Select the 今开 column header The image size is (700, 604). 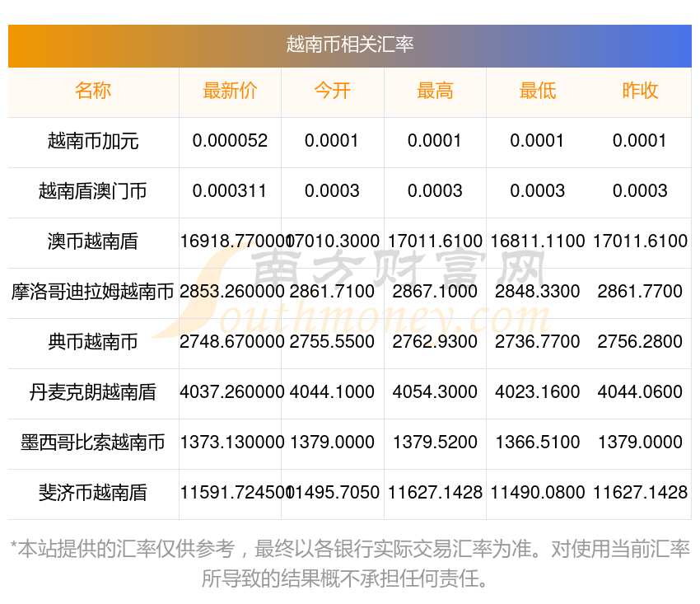(x=332, y=91)
